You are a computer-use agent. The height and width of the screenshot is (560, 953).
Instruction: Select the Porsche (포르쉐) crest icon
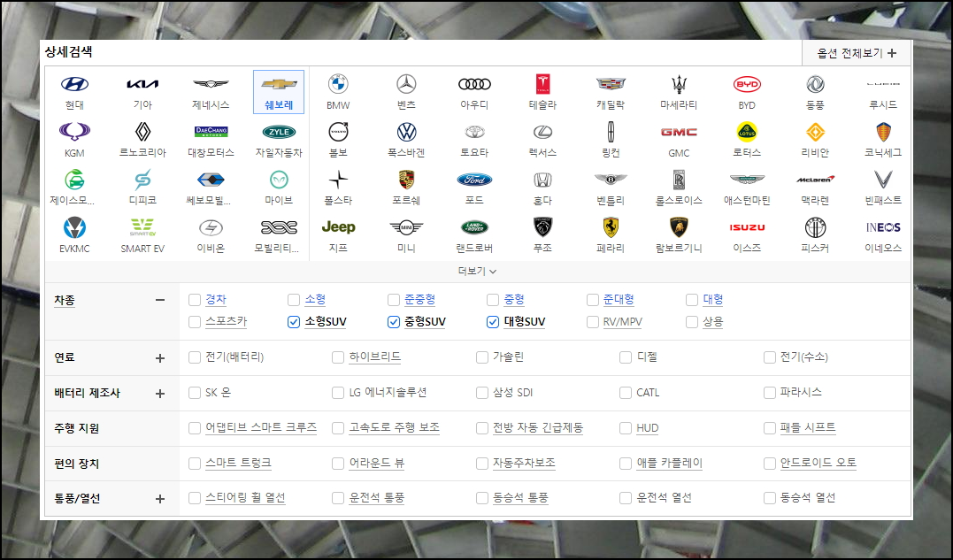407,180
